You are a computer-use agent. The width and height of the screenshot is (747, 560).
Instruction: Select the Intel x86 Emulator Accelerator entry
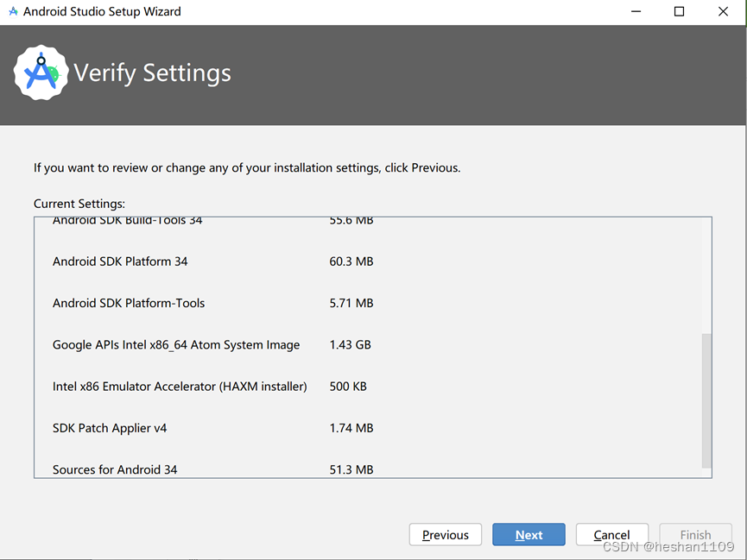click(180, 386)
